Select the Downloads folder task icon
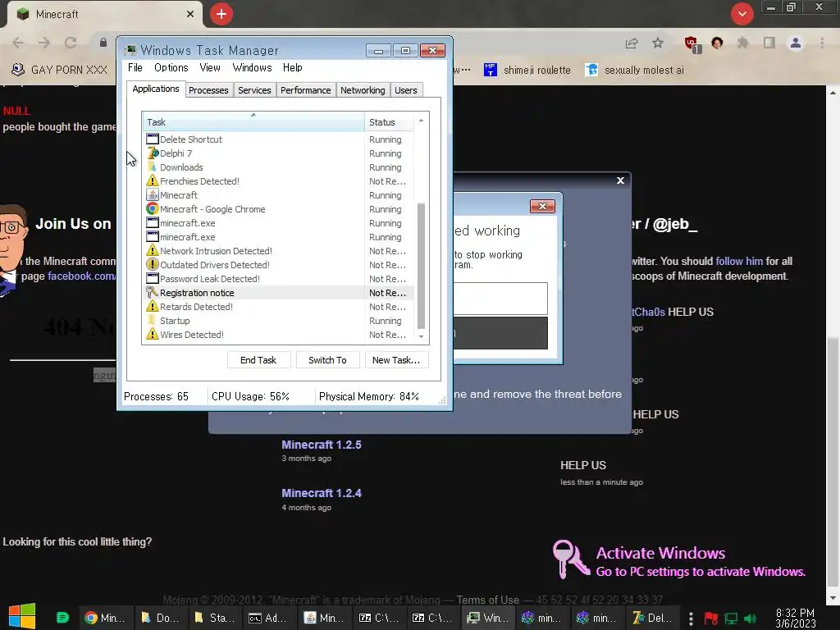 click(153, 167)
